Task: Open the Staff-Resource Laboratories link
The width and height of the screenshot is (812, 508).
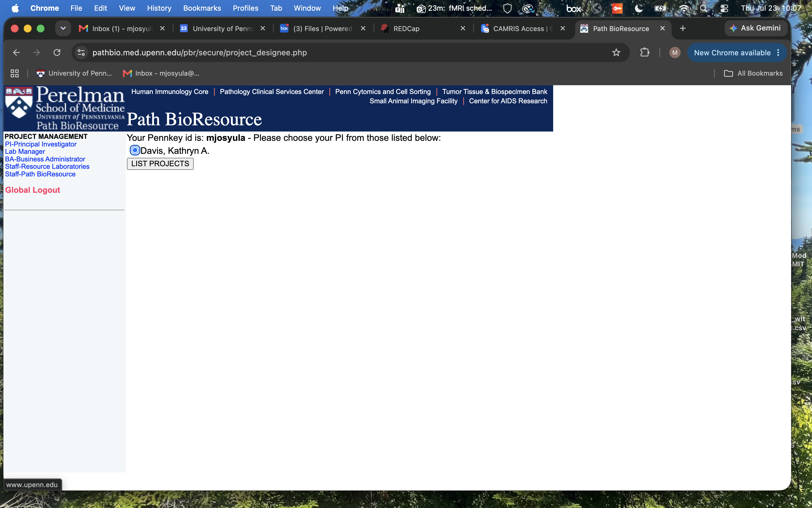Action: (47, 167)
